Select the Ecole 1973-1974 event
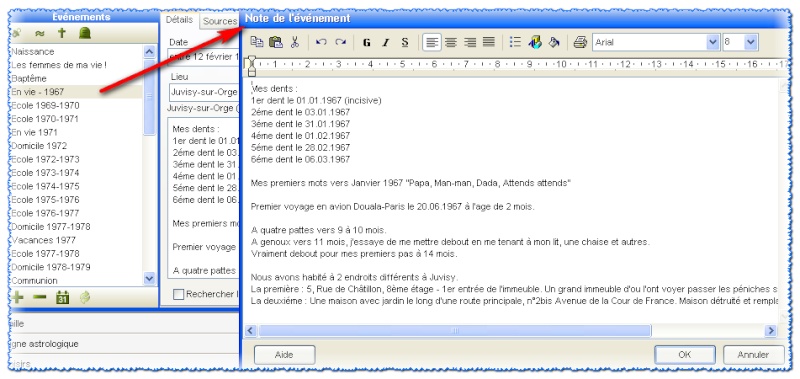The height and width of the screenshot is (379, 800). click(45, 173)
